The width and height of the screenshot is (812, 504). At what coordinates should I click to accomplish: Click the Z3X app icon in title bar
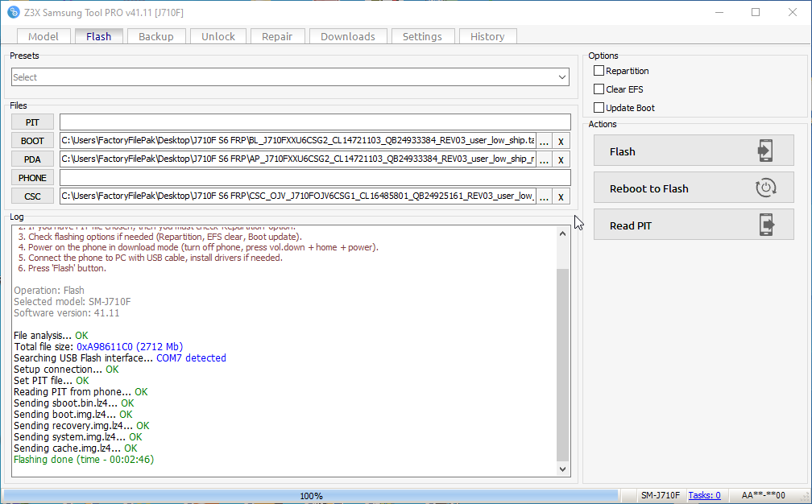click(x=13, y=12)
